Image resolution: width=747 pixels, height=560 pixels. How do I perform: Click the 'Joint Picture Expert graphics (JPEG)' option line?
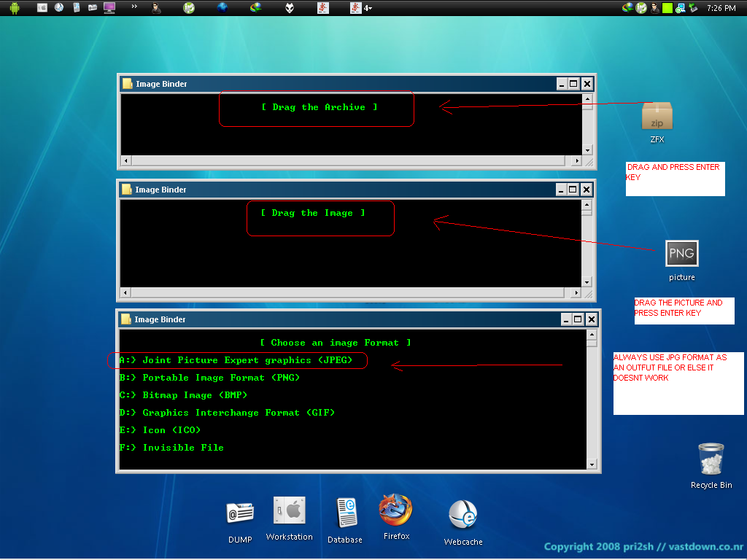coord(236,360)
